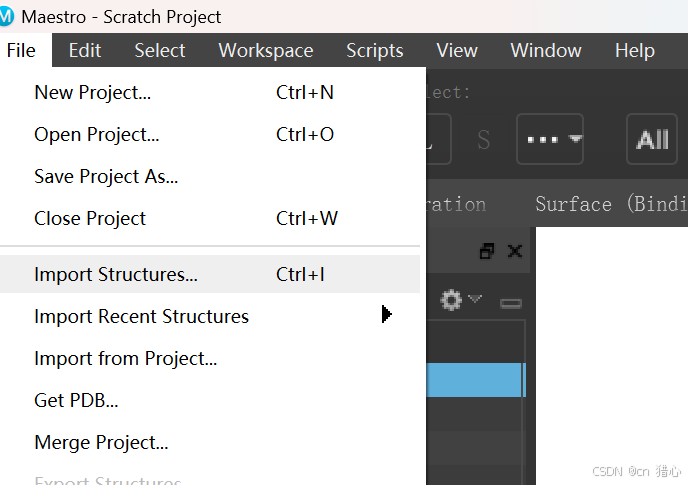Open the View menu
Image resolution: width=688 pixels, height=485 pixels.
tap(457, 50)
